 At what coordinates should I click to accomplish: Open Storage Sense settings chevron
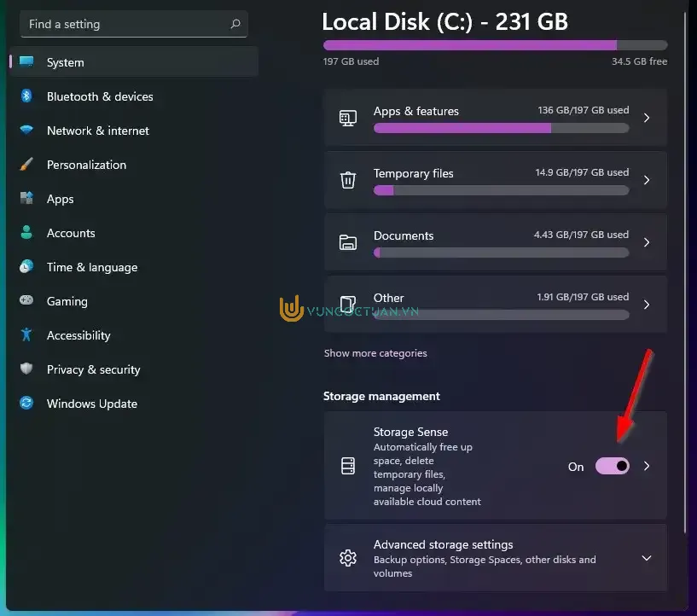(647, 466)
